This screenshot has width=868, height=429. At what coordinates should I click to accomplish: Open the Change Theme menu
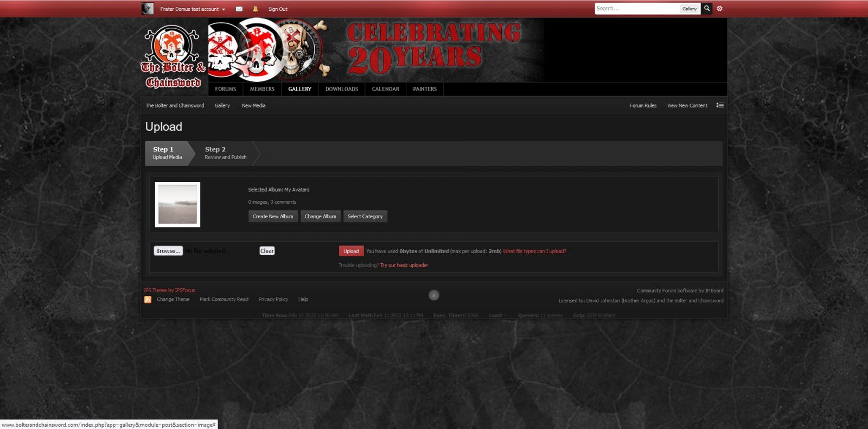[x=173, y=299]
